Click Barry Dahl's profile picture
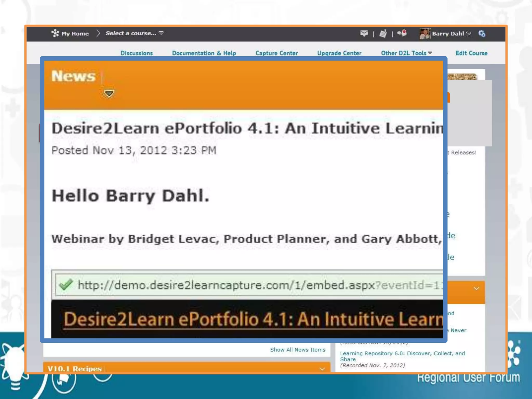Screen dimensions: 532x399 (x=425, y=34)
